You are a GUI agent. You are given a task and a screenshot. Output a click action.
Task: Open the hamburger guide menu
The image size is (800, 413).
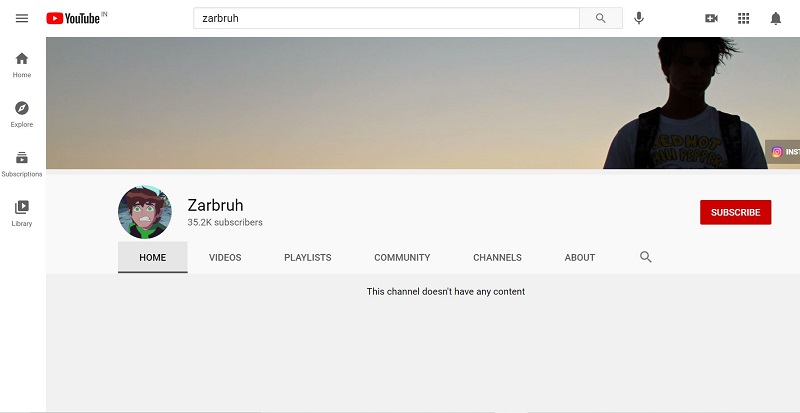coord(21,18)
